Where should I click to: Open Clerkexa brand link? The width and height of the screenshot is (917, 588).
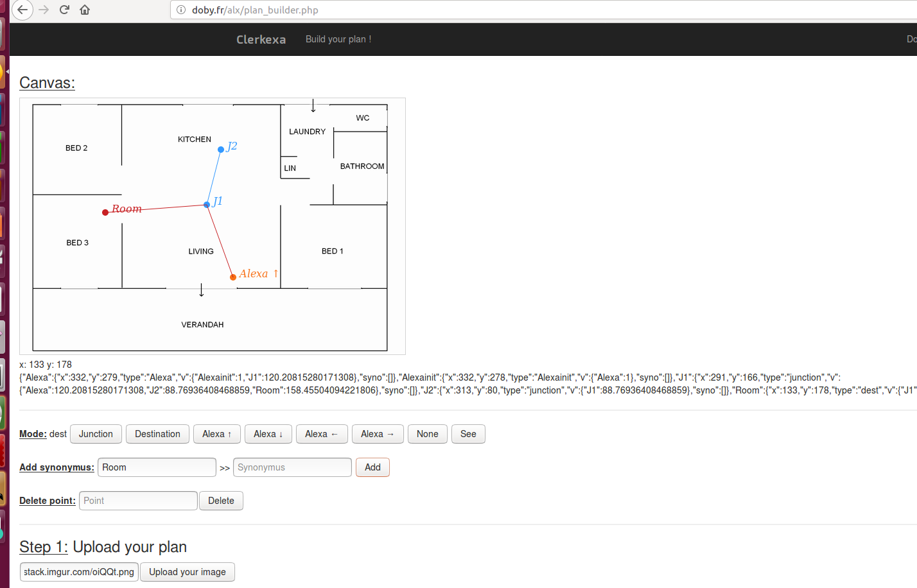(261, 39)
